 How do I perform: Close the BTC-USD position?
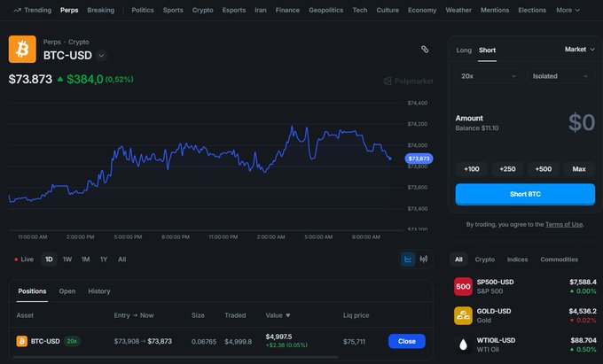tap(406, 341)
